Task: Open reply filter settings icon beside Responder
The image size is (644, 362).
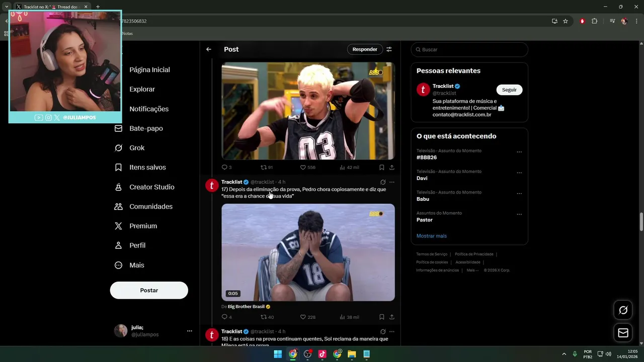Action: pos(389,49)
